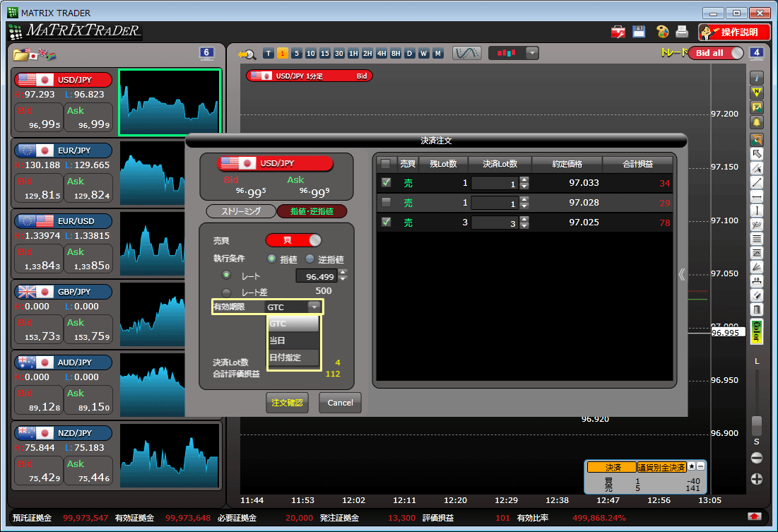Switch to the ストリーミング tab
Viewport: 778px width, 532px height.
point(241,211)
